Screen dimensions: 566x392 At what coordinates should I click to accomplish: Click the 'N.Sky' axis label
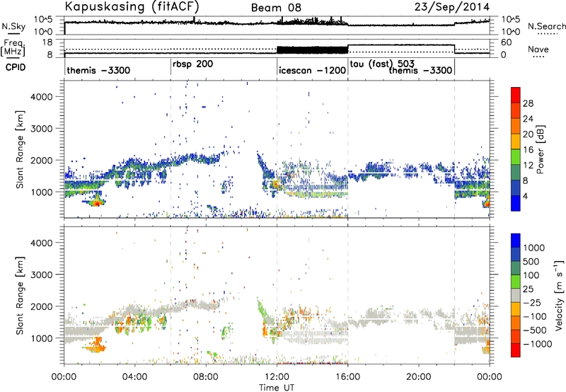(x=13, y=26)
